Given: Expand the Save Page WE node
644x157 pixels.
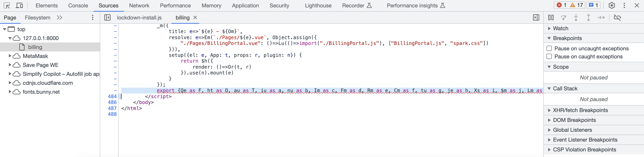Looking at the screenshot, I should pyautogui.click(x=10, y=65).
